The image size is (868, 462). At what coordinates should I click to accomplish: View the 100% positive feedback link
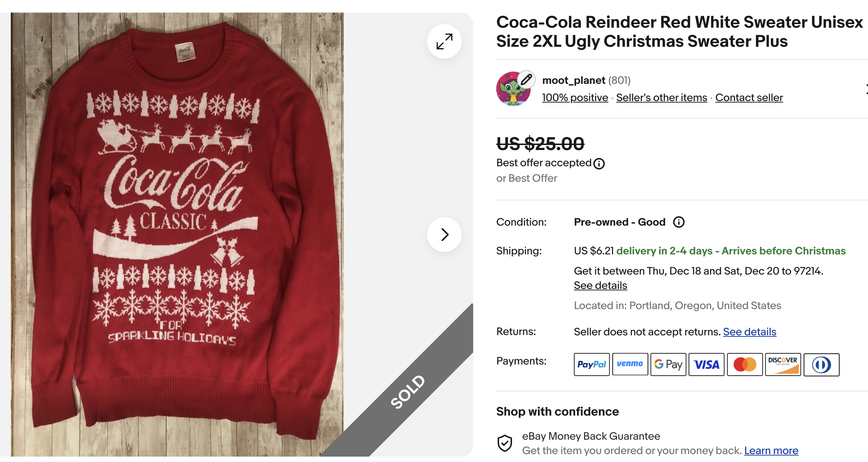(x=575, y=98)
